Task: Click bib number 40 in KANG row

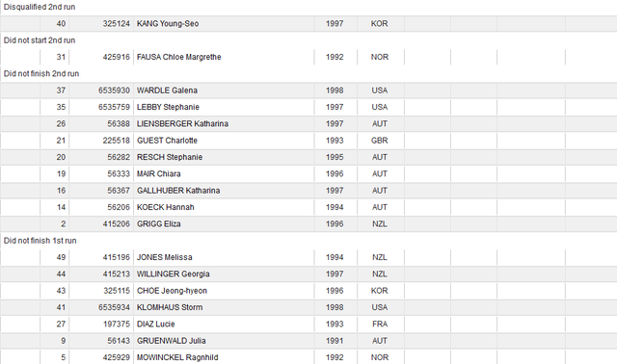Action: [x=61, y=23]
